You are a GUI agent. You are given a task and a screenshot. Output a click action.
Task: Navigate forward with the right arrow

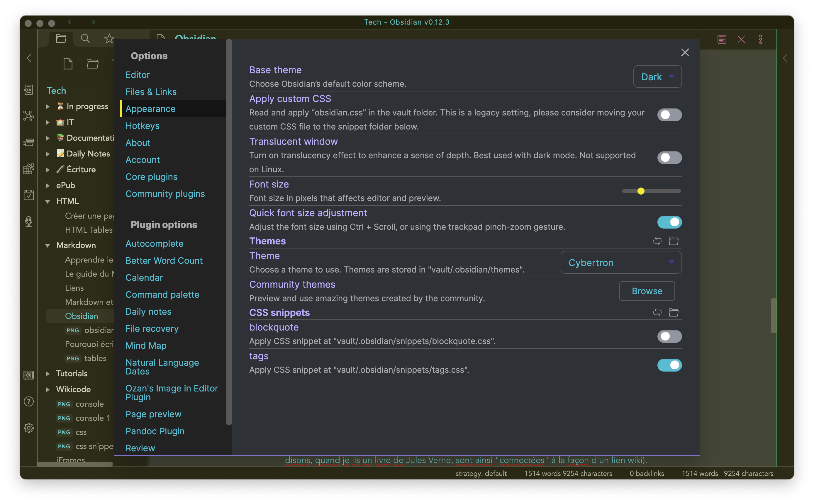(x=92, y=22)
